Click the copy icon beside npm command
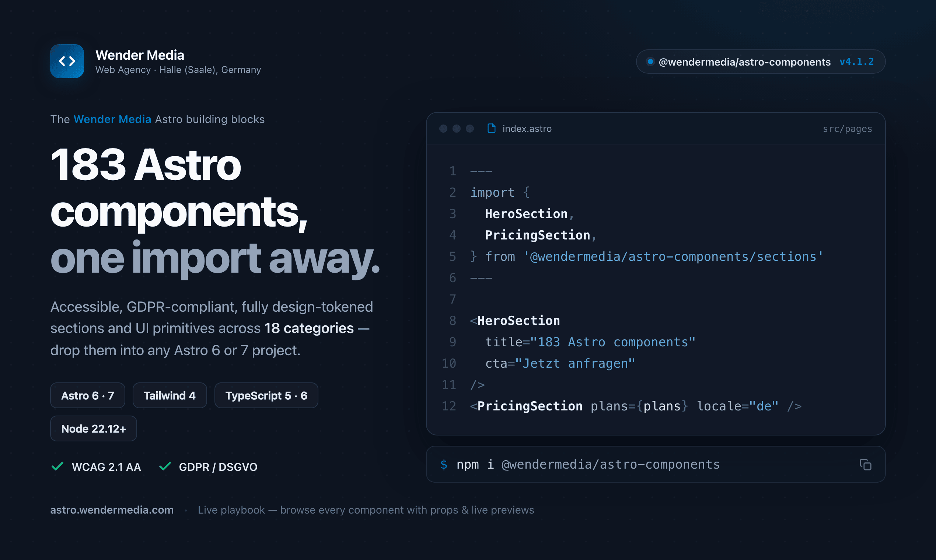936x560 pixels. (x=865, y=465)
